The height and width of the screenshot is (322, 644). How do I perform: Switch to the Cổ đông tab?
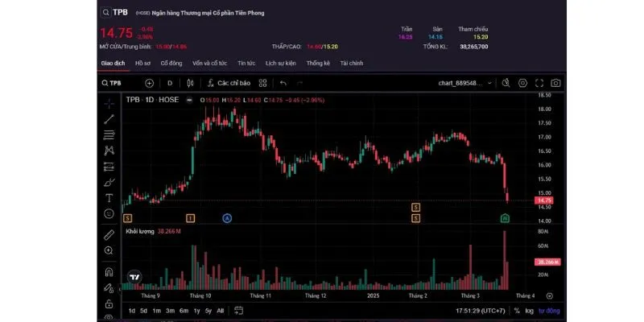(171, 64)
